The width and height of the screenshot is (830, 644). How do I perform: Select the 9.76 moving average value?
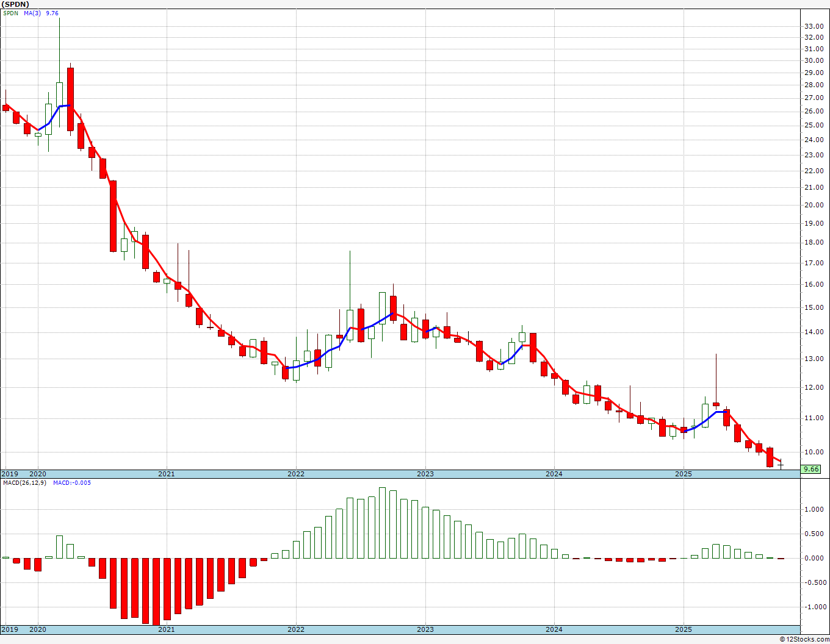pyautogui.click(x=52, y=13)
